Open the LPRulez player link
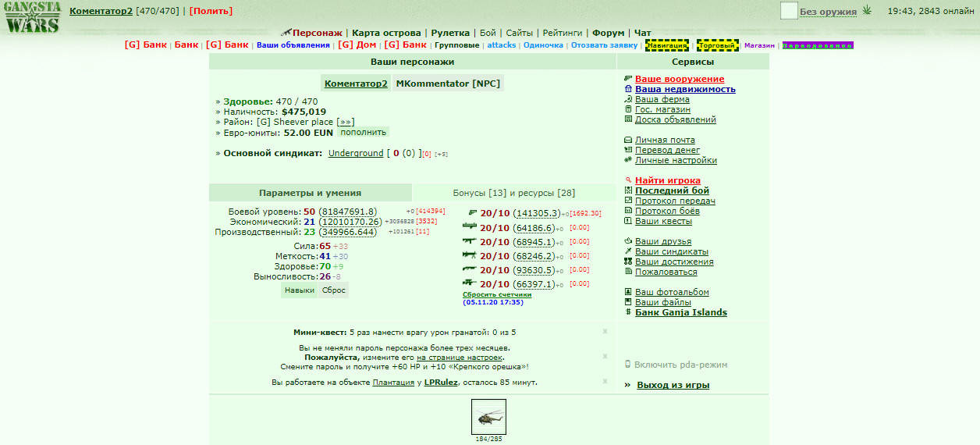The width and height of the screenshot is (980, 445). click(x=441, y=382)
